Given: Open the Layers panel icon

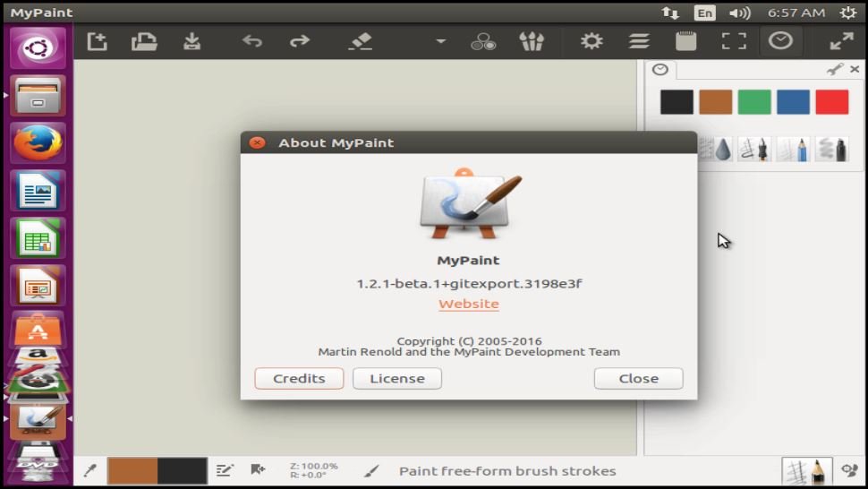Looking at the screenshot, I should click(639, 41).
